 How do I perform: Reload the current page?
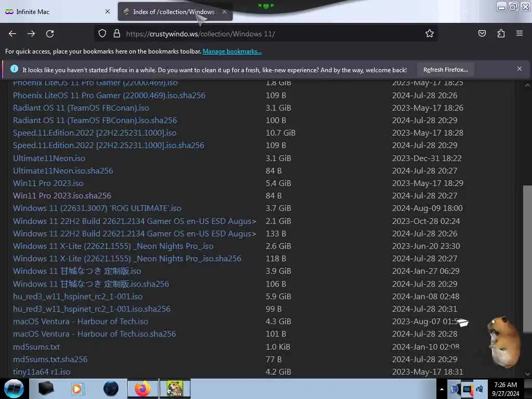(50, 34)
